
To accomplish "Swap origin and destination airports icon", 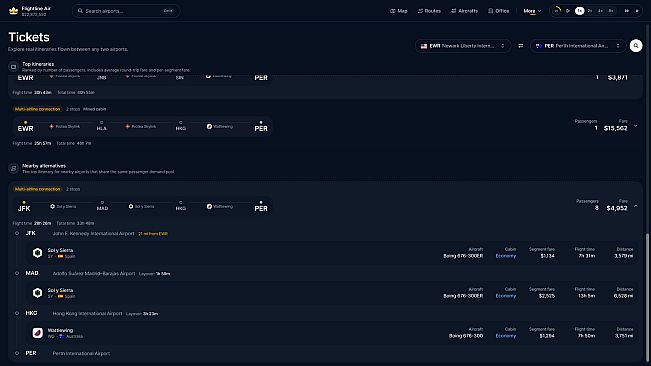I will [521, 46].
